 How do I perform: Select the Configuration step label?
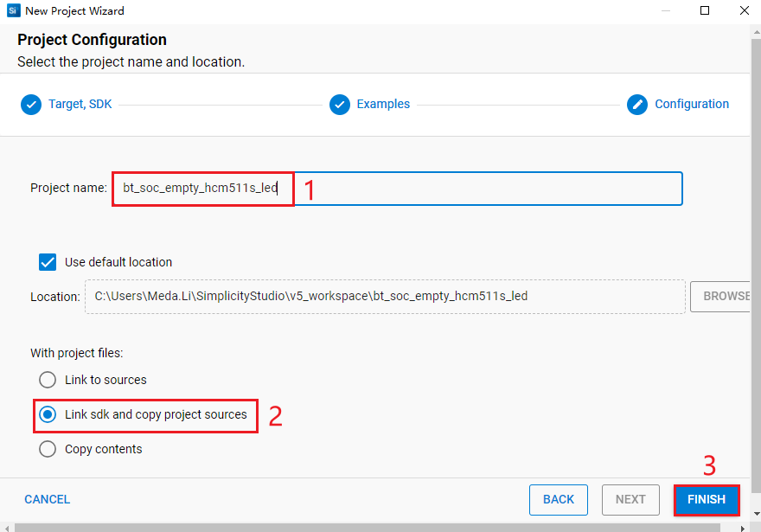pos(691,104)
